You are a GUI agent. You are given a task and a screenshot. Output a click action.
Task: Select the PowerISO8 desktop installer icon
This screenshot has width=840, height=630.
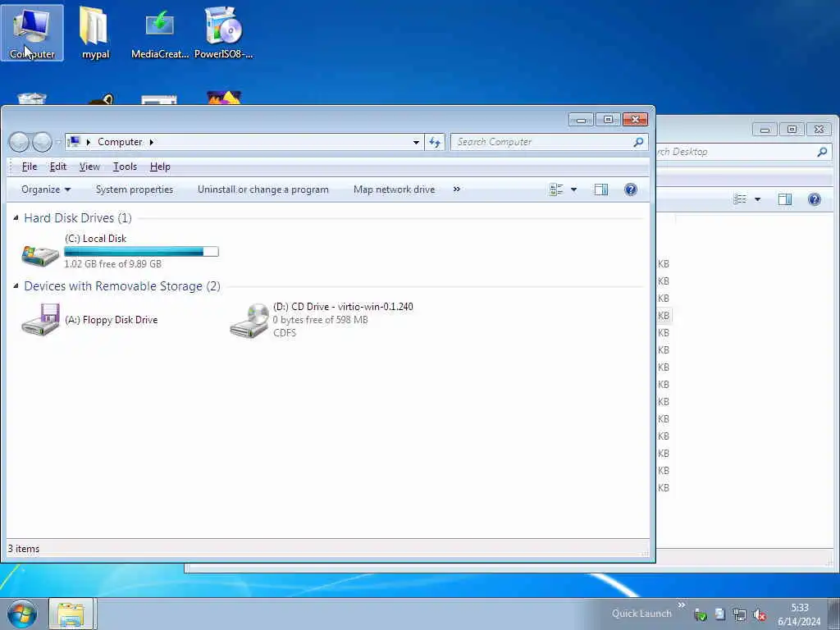coord(223,33)
